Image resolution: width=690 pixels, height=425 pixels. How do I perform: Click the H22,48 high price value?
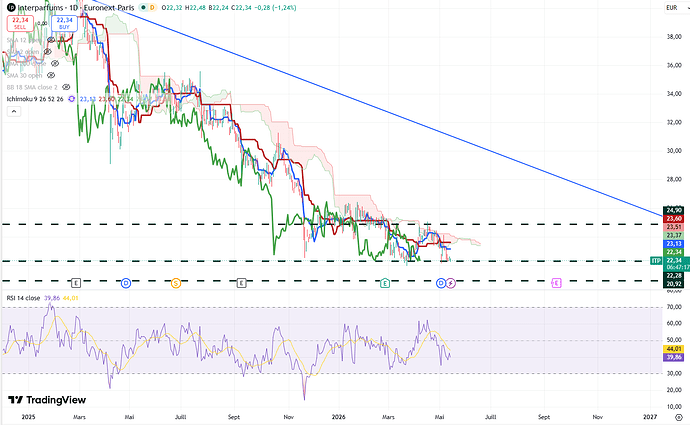click(196, 7)
